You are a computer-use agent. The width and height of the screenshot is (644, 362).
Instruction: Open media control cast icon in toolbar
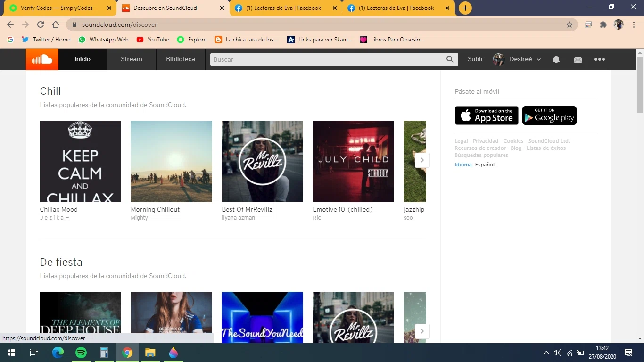coord(588,25)
